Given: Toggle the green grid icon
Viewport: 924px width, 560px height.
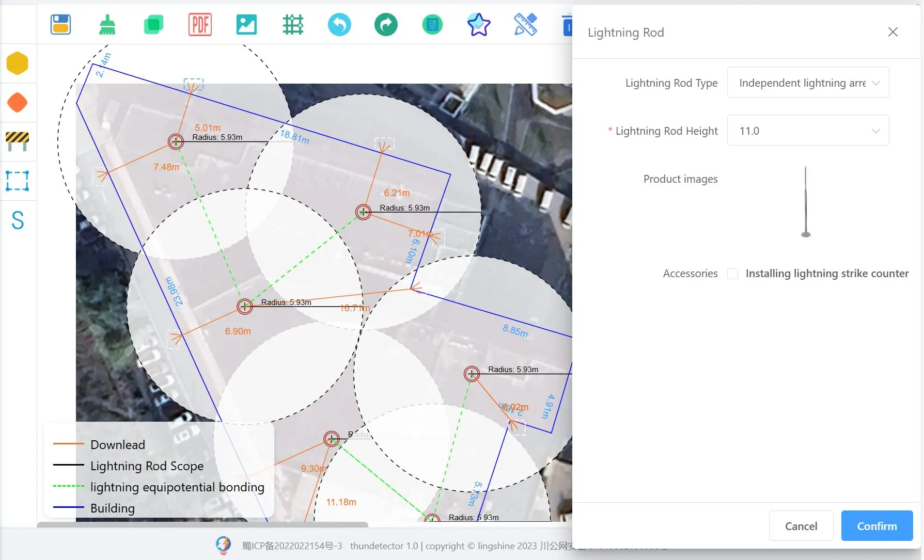Looking at the screenshot, I should pyautogui.click(x=293, y=24).
